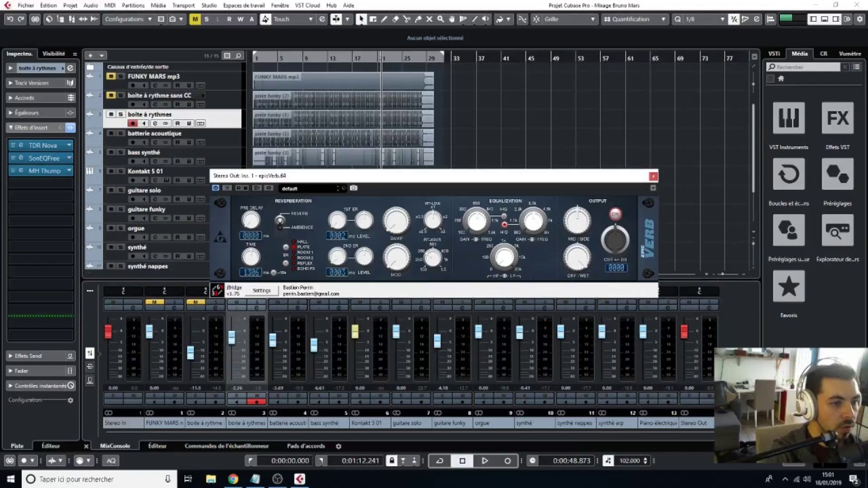Open Chrome from the Windows taskbar
The width and height of the screenshot is (868, 488).
tap(233, 479)
